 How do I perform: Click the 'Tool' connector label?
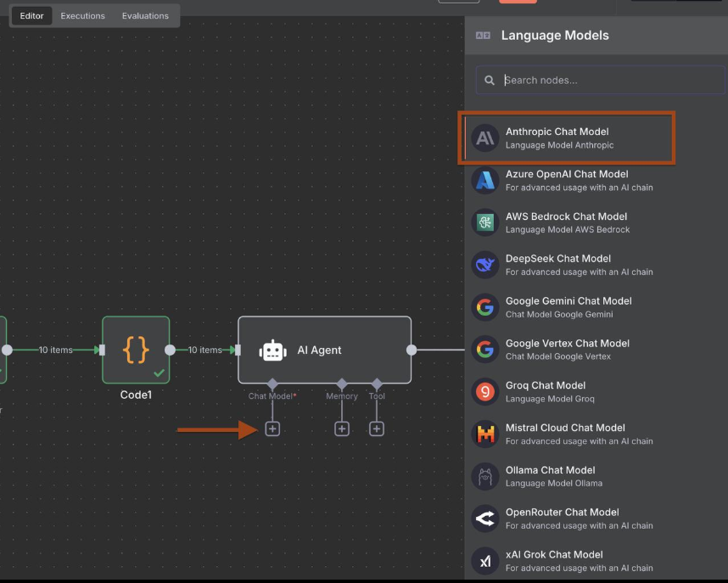coord(377,395)
